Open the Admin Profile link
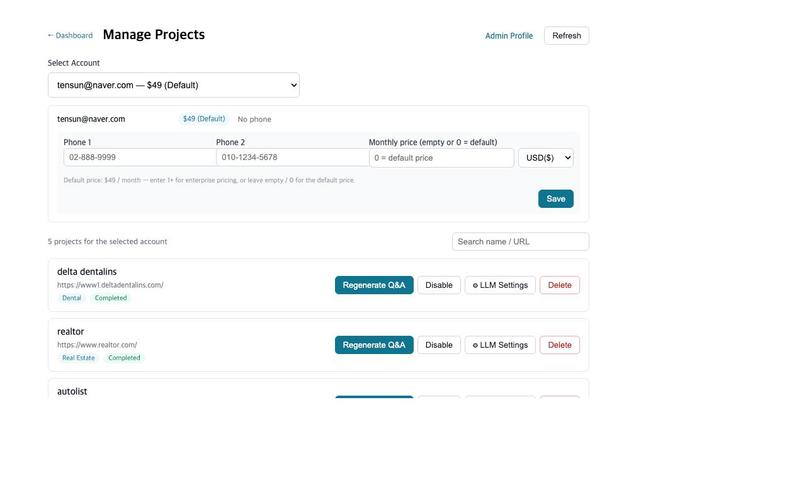Screen dimensions: 806x504 tap(509, 35)
